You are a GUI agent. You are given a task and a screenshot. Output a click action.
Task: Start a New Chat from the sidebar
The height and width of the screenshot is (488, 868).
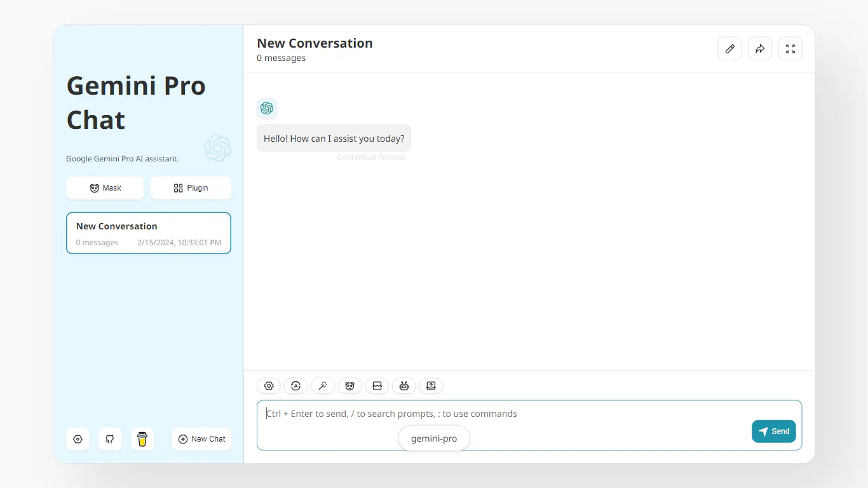coord(201,439)
